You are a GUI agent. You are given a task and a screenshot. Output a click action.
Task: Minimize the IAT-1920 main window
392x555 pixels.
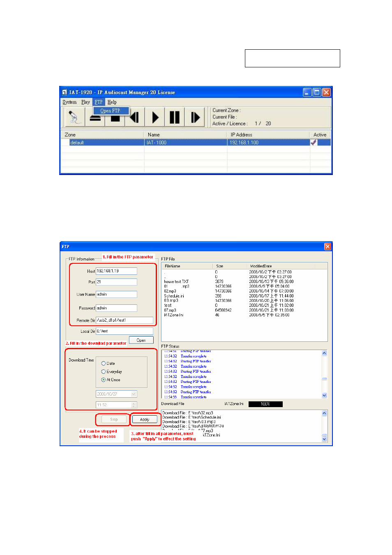[307, 92]
